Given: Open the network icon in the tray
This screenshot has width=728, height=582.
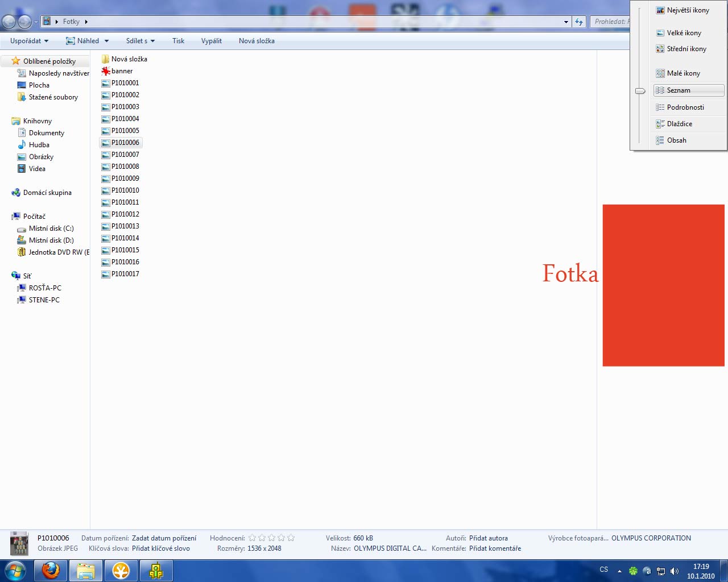Looking at the screenshot, I should click(x=661, y=571).
